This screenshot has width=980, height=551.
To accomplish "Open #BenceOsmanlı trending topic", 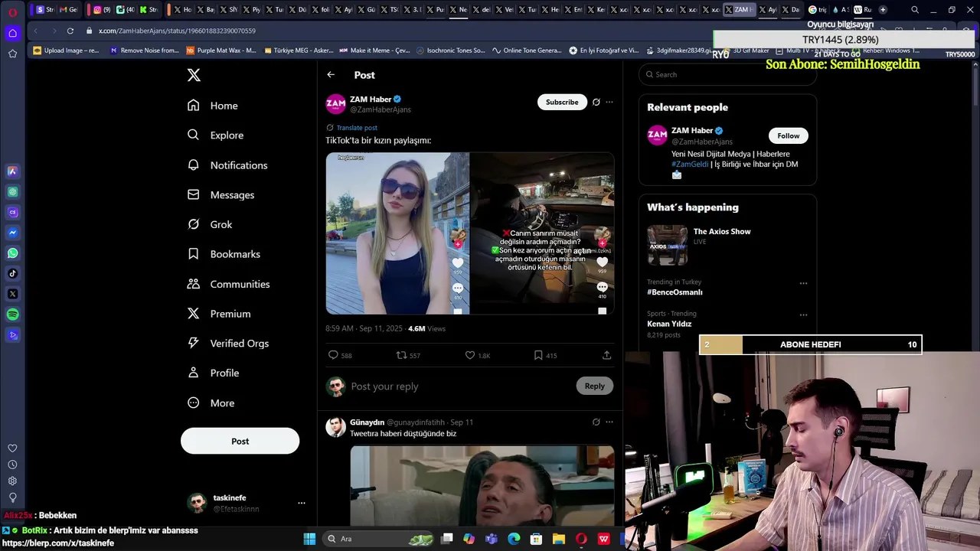I will [675, 292].
